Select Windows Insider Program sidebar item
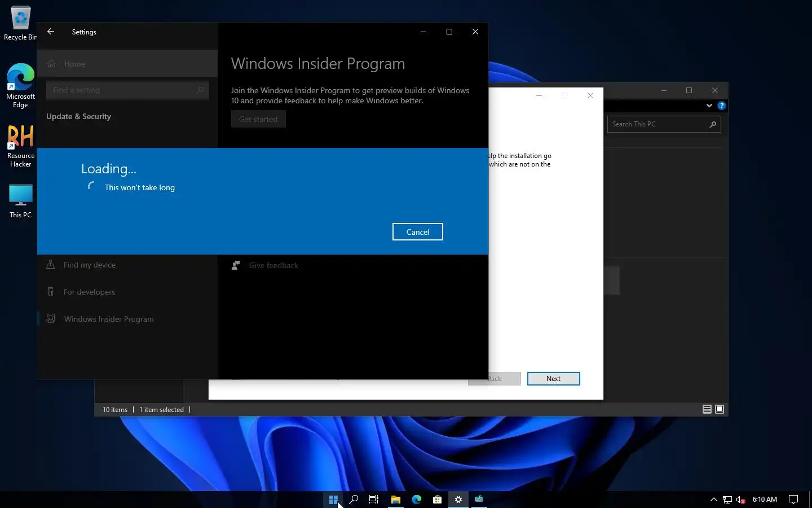 (x=127, y=319)
